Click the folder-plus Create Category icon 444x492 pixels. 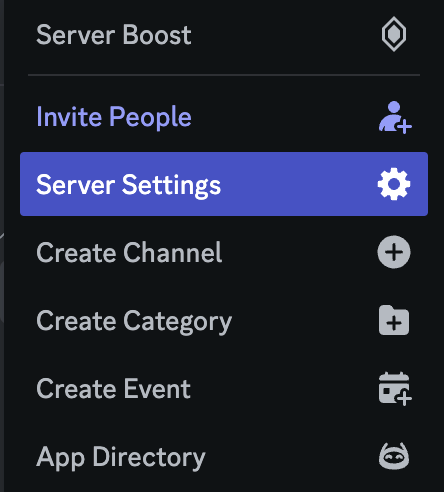click(394, 320)
